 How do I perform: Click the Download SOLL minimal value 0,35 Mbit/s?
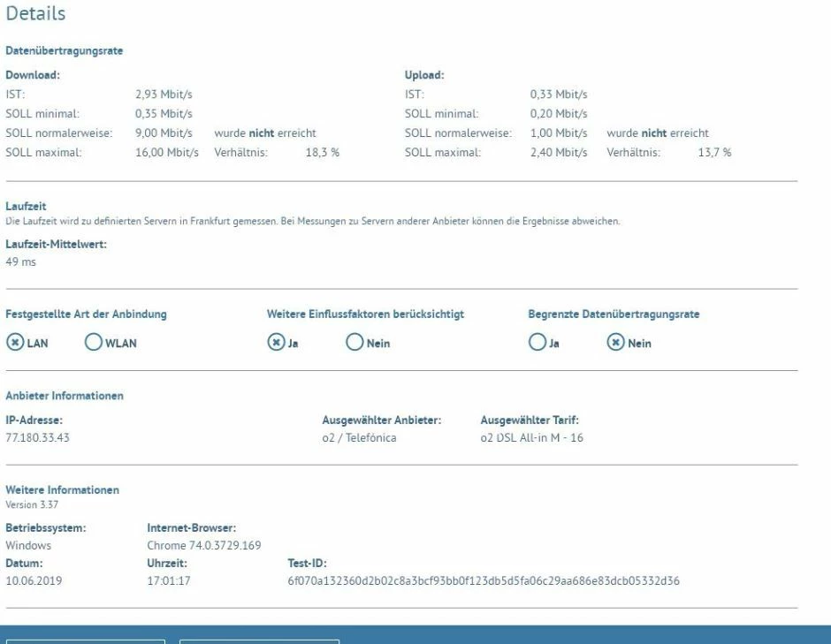(164, 114)
